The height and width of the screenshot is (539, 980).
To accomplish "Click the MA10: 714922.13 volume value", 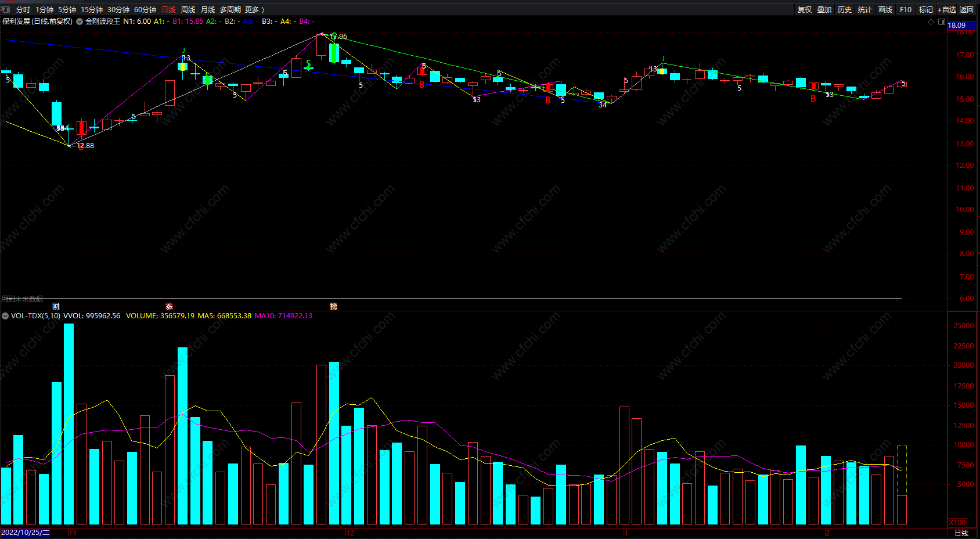I will point(283,316).
